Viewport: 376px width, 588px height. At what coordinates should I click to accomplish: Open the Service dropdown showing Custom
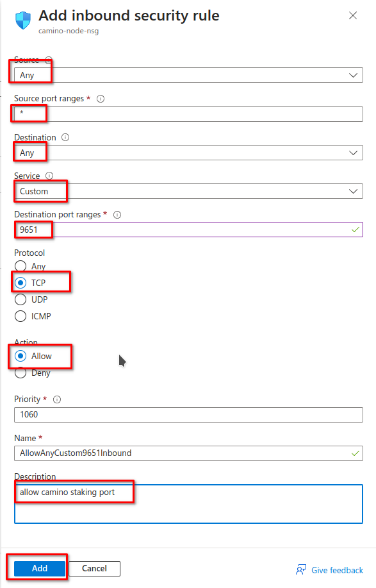(188, 191)
